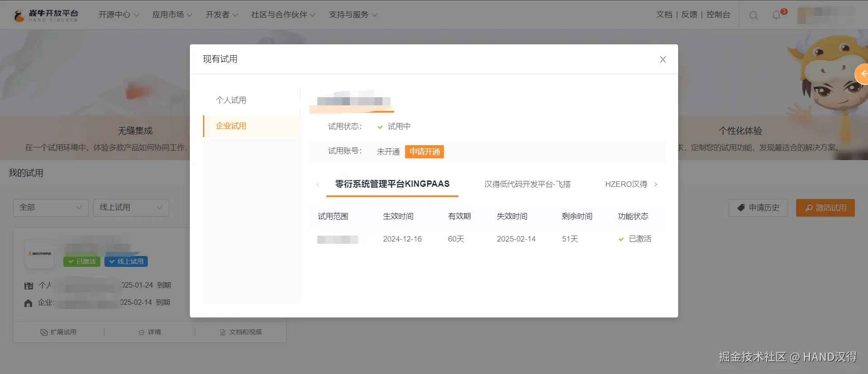Viewport: 868px width, 374px height.
Task: Switch to 汉得低代码开发平台-飞搭 tab
Action: [x=528, y=184]
